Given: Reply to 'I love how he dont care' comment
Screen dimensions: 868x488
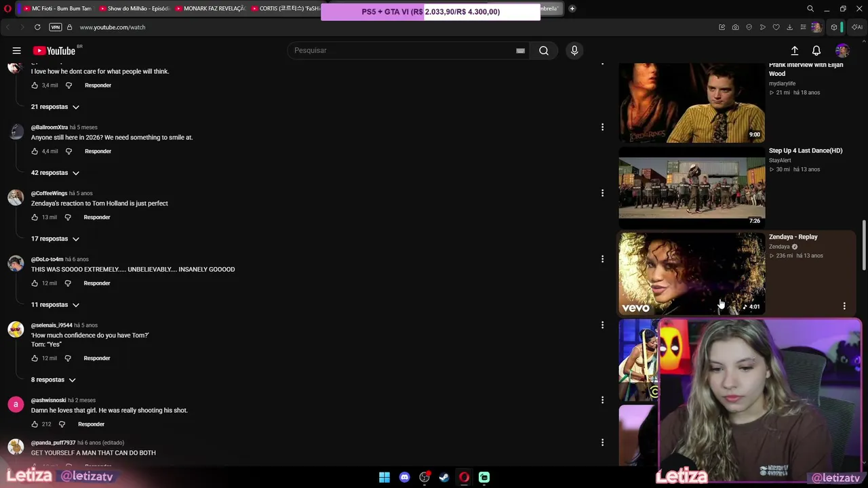Looking at the screenshot, I should 98,85.
